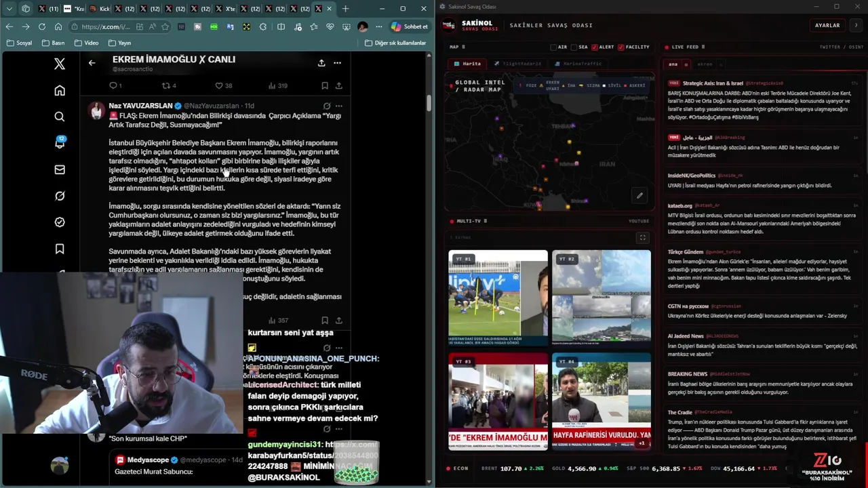This screenshot has height=488, width=868.
Task: Repost the post showing 4 reposts
Action: click(x=169, y=85)
